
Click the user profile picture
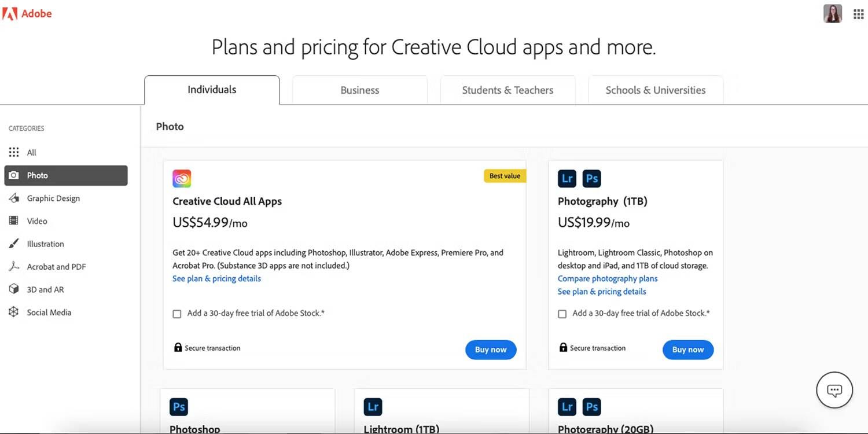832,13
